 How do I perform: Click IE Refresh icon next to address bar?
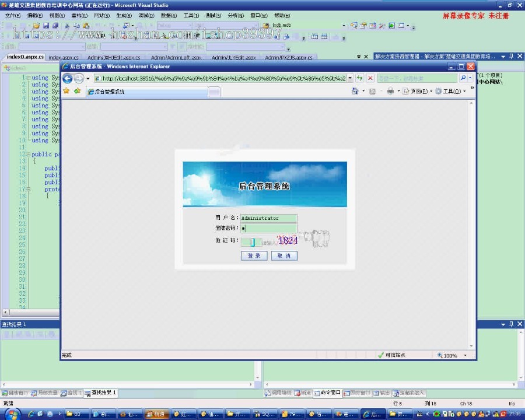(359, 78)
